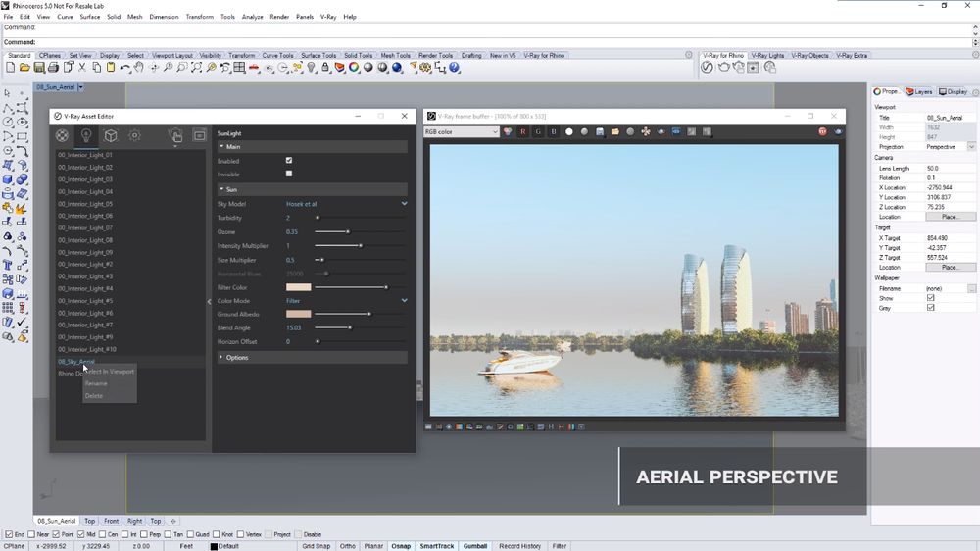Click the Turbidity slider
980x551 pixels.
pos(360,218)
